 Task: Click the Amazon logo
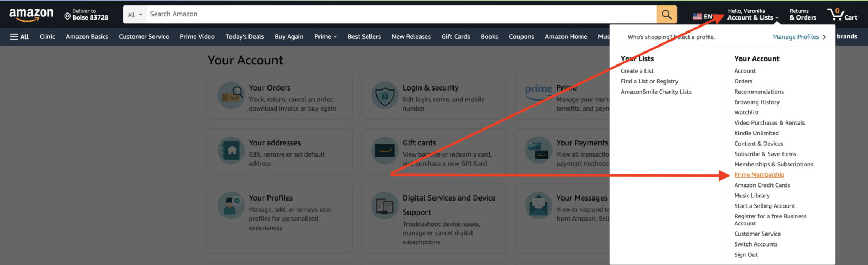[x=31, y=15]
